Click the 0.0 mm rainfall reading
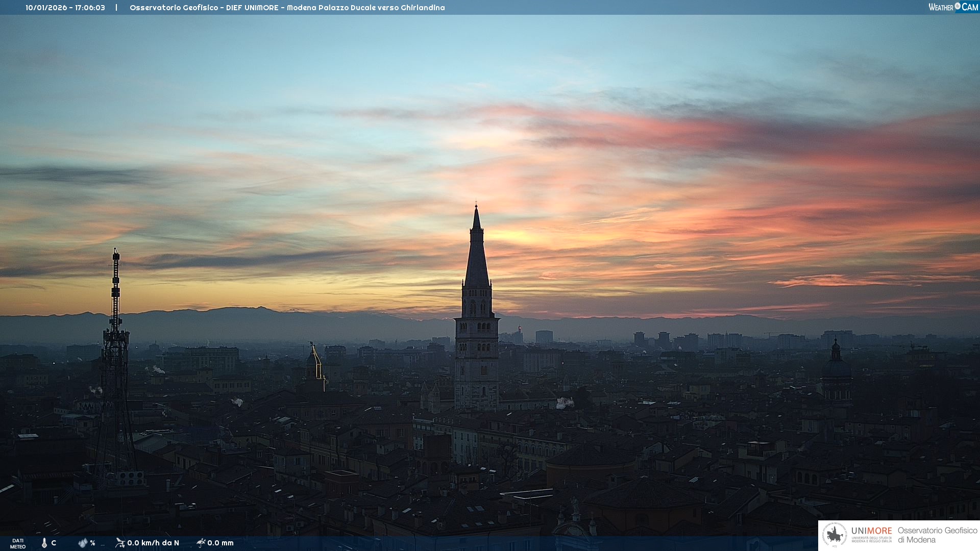Viewport: 980px width, 551px height. click(x=220, y=543)
